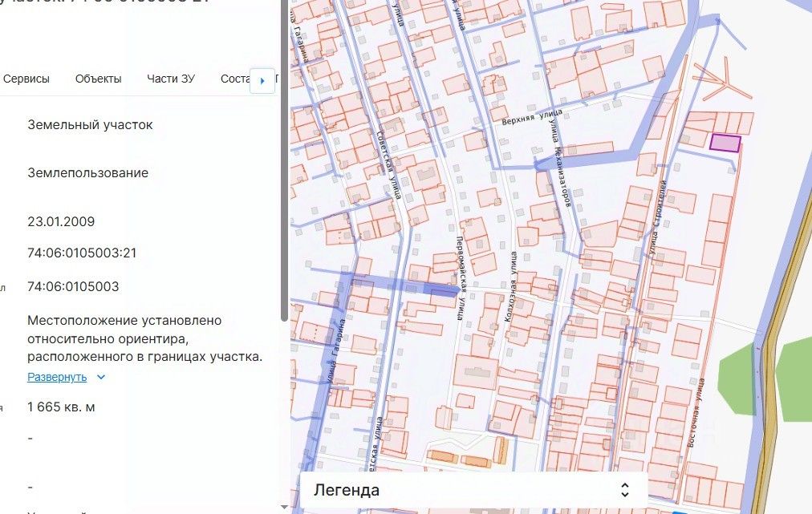Click the Верхняя улица label on map
812x514 pixels.
(529, 117)
